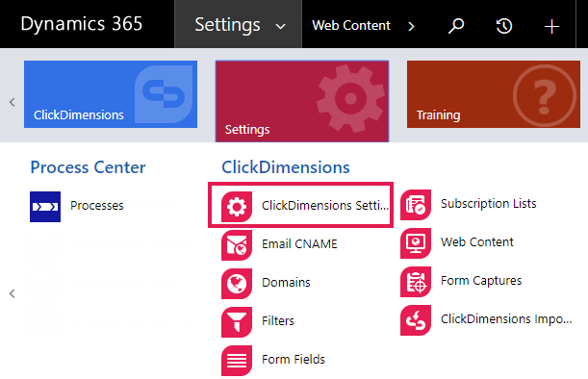Open the Settings navigation menu
This screenshot has height=379, width=588.
click(238, 24)
